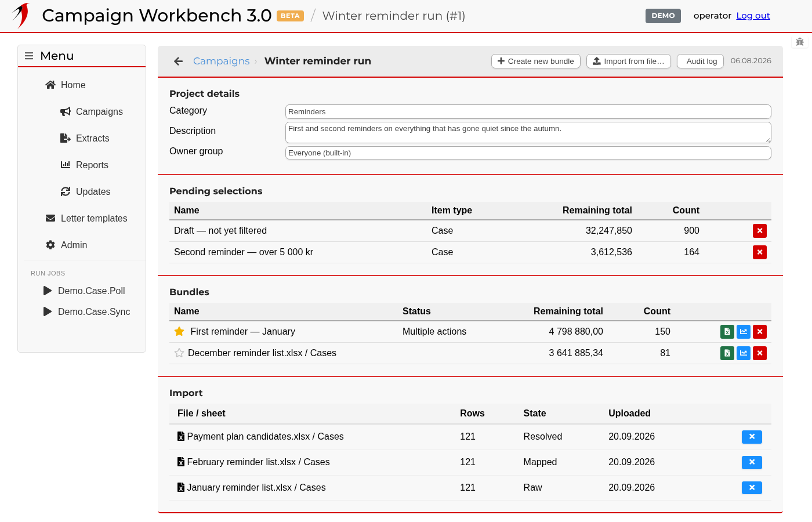Click the Log out link
The height and width of the screenshot is (522, 812).
[x=753, y=16]
